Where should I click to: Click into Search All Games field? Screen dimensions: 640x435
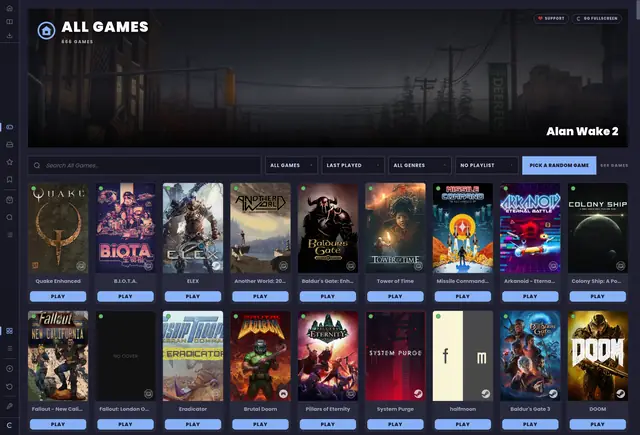tap(144, 165)
